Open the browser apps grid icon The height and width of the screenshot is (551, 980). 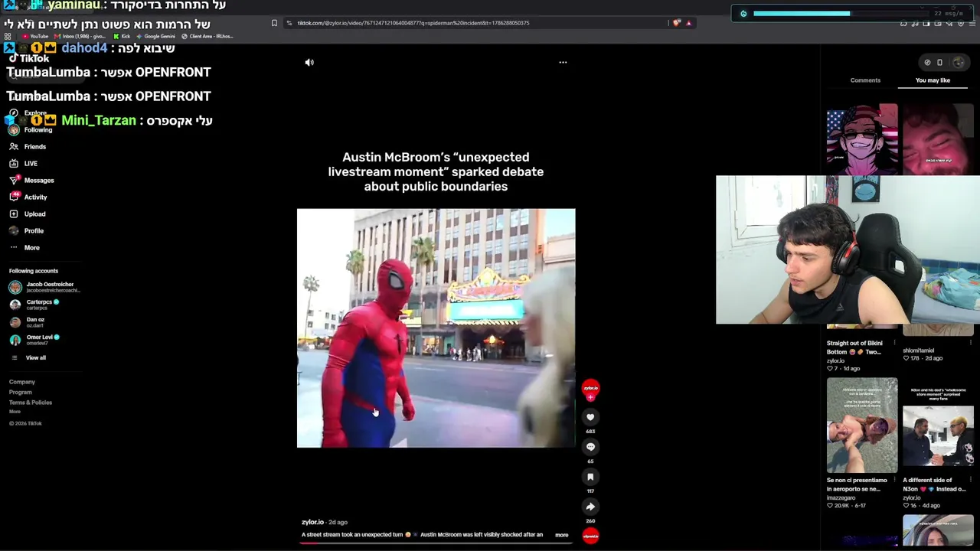tap(8, 36)
